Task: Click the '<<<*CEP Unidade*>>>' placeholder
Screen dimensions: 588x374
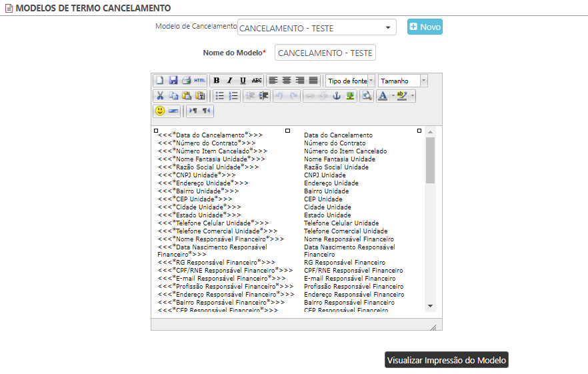Action: pyautogui.click(x=195, y=199)
